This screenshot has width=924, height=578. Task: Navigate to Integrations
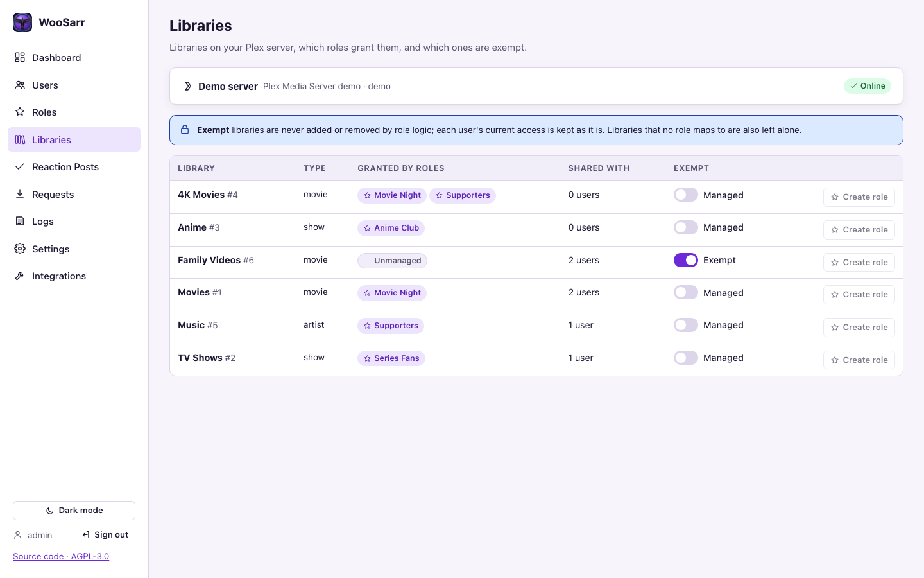pos(74,276)
